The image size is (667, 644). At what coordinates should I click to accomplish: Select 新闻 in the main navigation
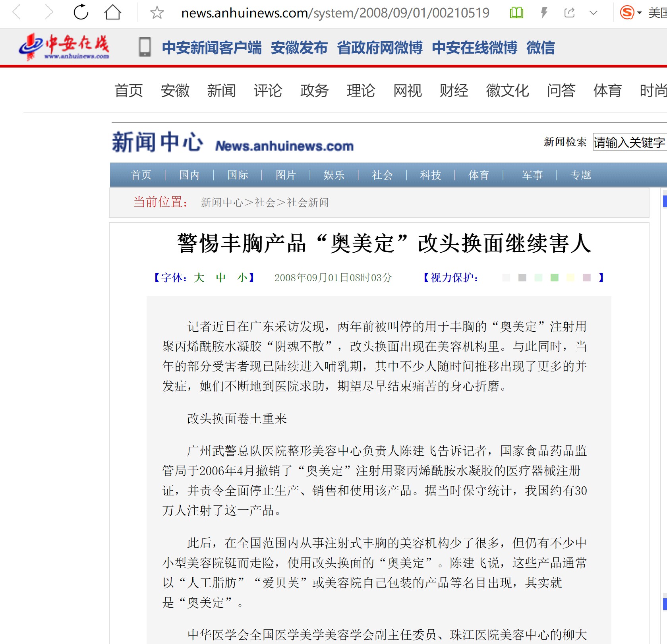(x=222, y=91)
